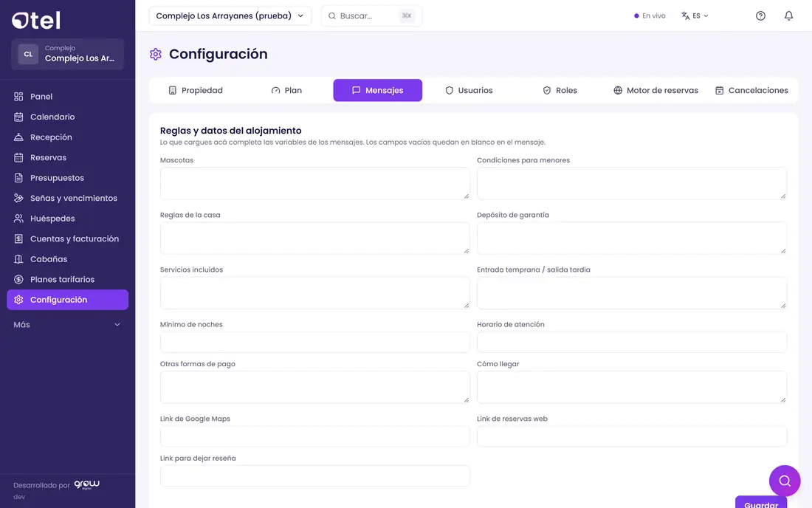Screen dimensions: 812x508
Task: Open the notifications bell icon
Action: coord(788,16)
